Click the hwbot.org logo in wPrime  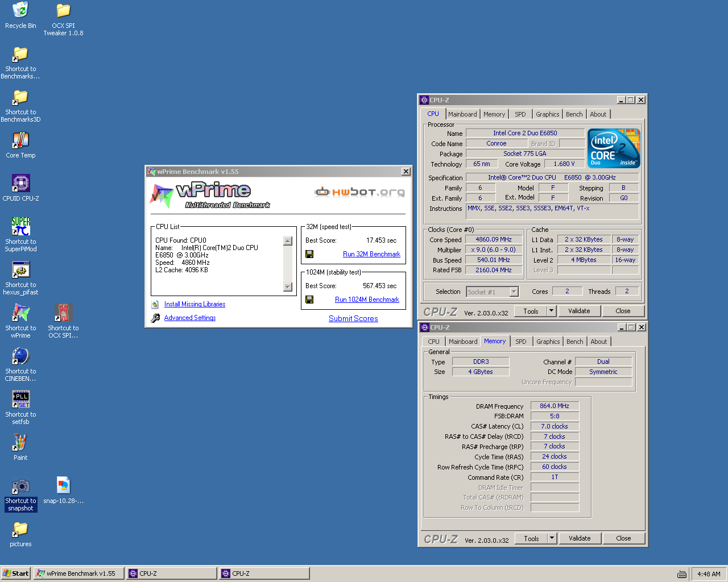(x=359, y=192)
